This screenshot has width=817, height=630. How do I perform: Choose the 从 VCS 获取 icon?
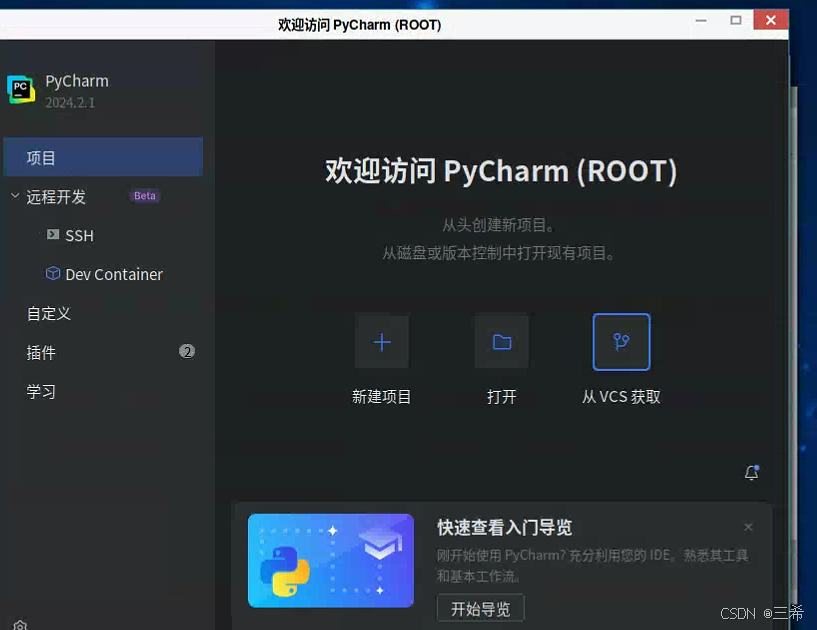[x=621, y=341]
